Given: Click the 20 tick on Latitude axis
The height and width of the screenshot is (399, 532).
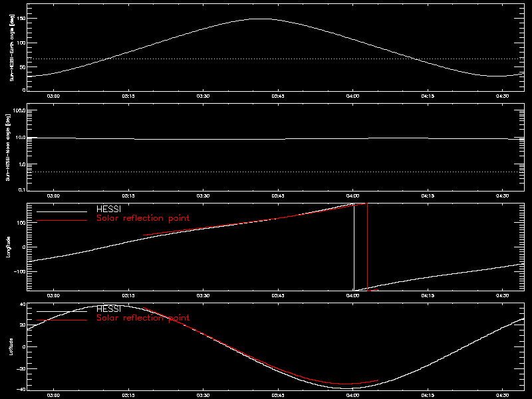Looking at the screenshot, I should click(23, 325).
